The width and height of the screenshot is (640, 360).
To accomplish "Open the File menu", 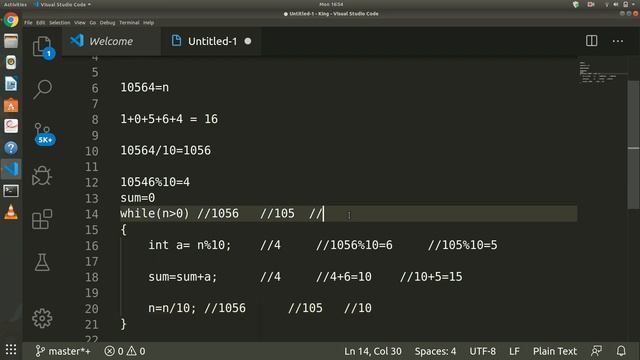I will tap(28, 22).
